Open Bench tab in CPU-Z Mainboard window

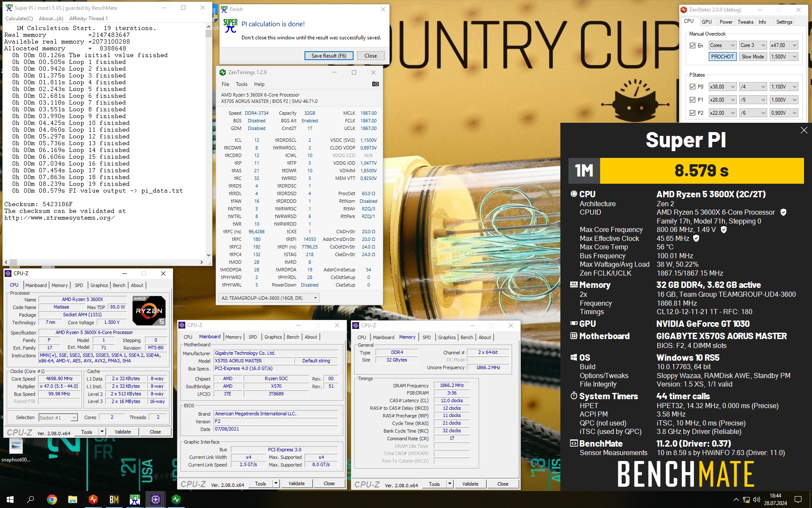tap(293, 337)
